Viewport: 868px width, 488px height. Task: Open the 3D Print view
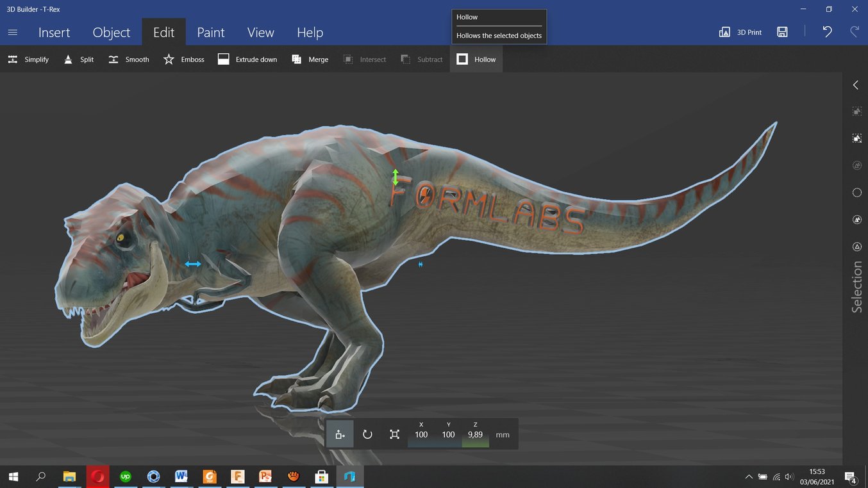(741, 31)
